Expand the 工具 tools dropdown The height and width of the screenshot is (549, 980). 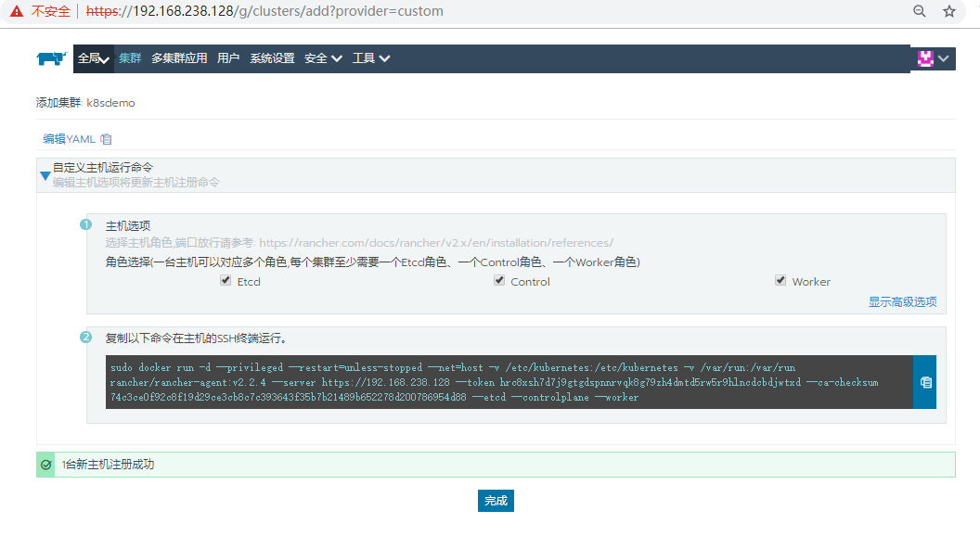[x=371, y=58]
